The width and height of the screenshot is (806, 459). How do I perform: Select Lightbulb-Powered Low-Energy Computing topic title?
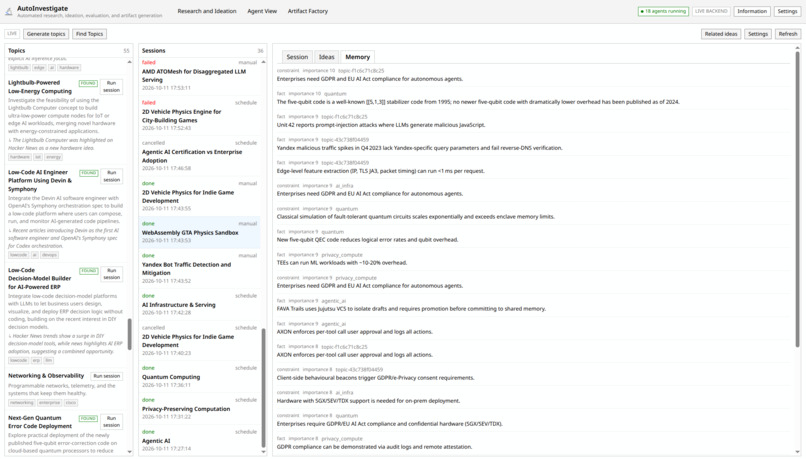tap(40, 87)
